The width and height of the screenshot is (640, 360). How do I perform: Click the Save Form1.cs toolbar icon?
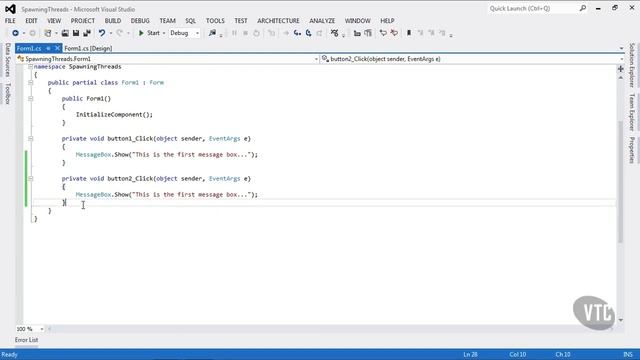click(x=76, y=33)
